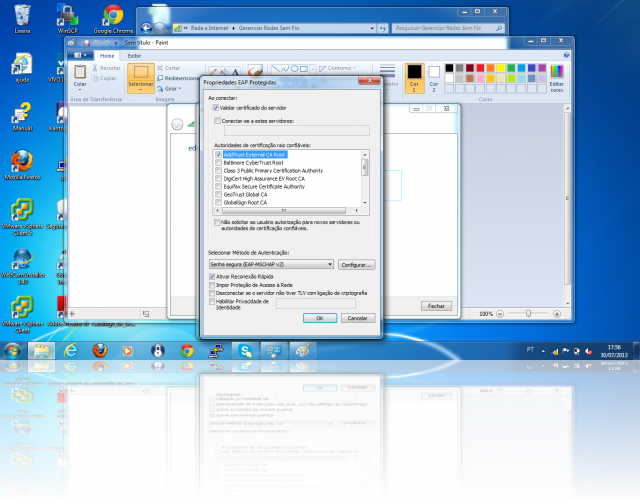Enable Impor Proteção de Acesso à Rede
The width and height of the screenshot is (640, 504).
tap(212, 285)
